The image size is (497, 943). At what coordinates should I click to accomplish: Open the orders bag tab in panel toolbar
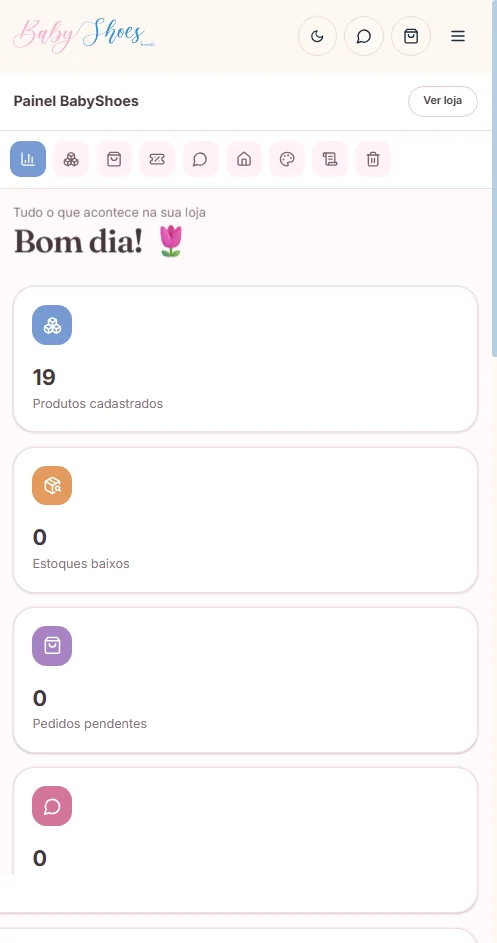coord(114,159)
